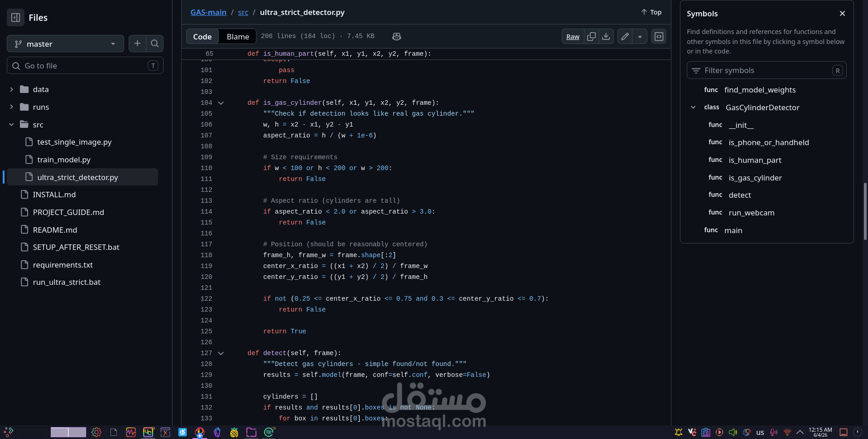This screenshot has width=868, height=439.
Task: Fold detect function at line 127
Action: [221, 353]
